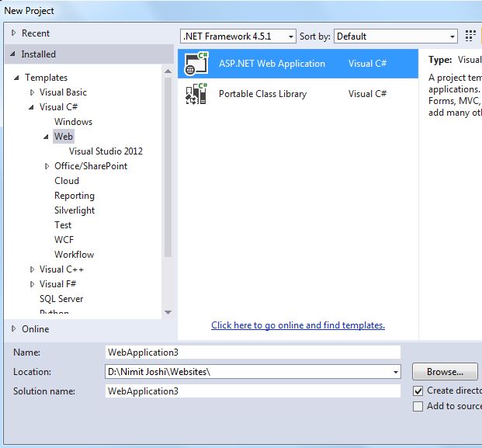Click Portable Class Library name text
Screen dimensions: 482x448
tap(263, 94)
